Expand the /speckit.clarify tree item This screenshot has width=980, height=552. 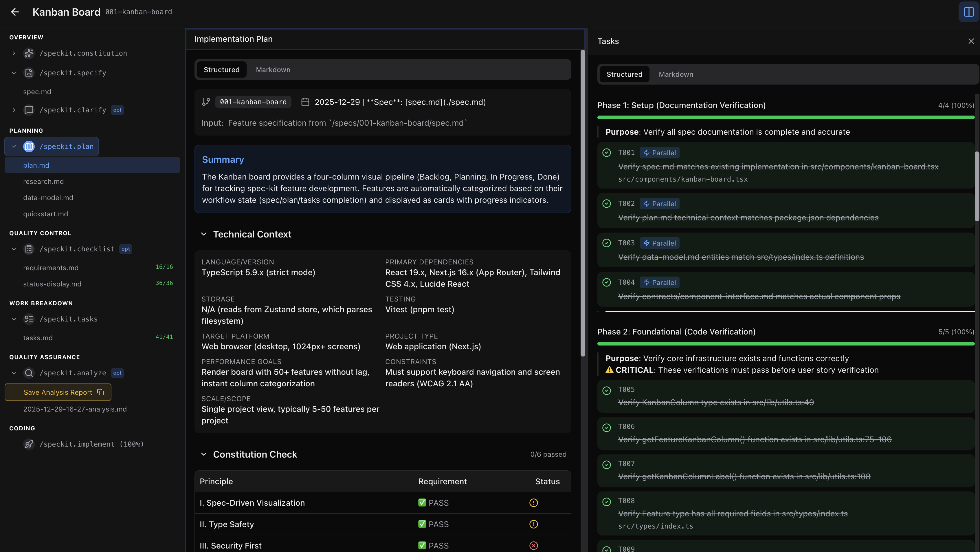[14, 110]
